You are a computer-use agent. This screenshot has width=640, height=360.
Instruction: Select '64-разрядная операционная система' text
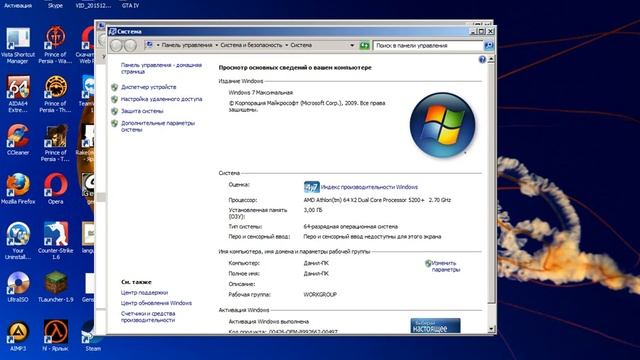[351, 226]
